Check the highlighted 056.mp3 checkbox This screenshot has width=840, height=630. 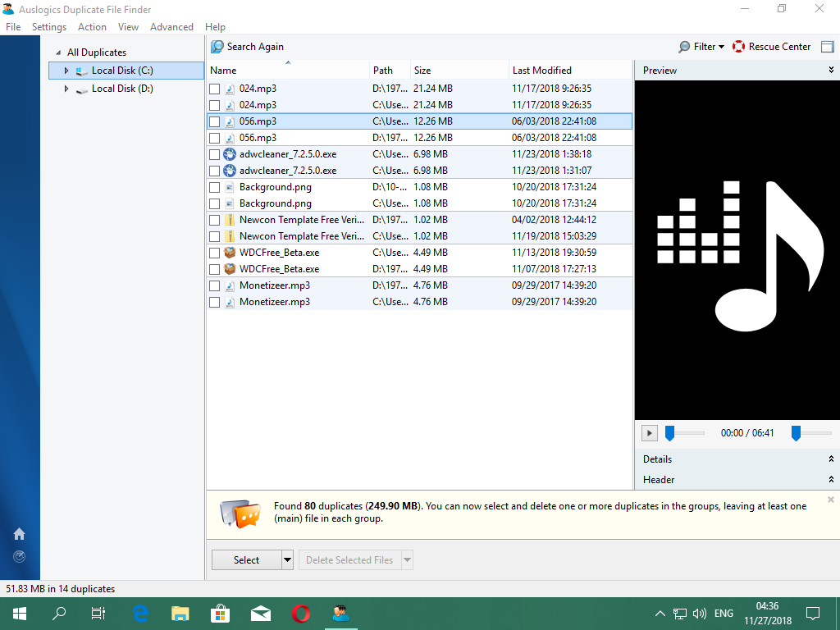(214, 121)
